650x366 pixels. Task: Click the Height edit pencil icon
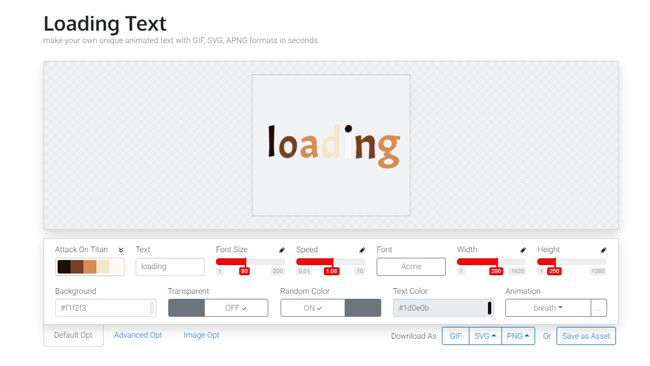[x=604, y=250]
